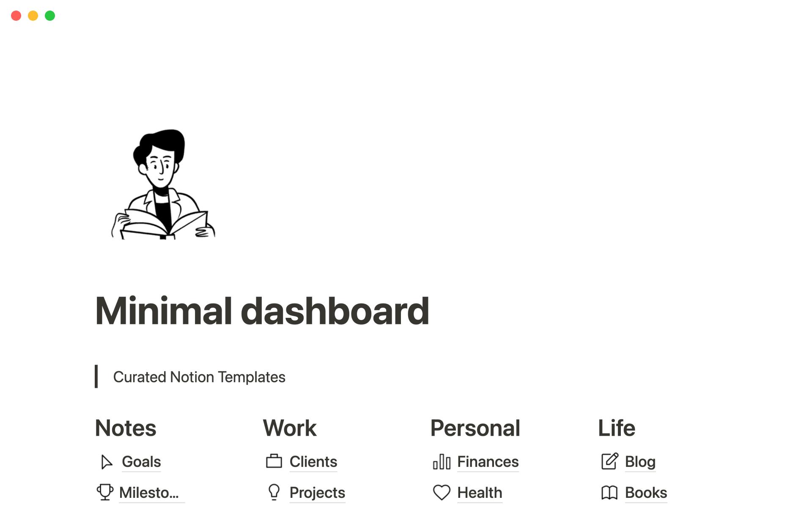The width and height of the screenshot is (812, 508).
Task: Toggle the Health page visibility
Action: click(480, 492)
